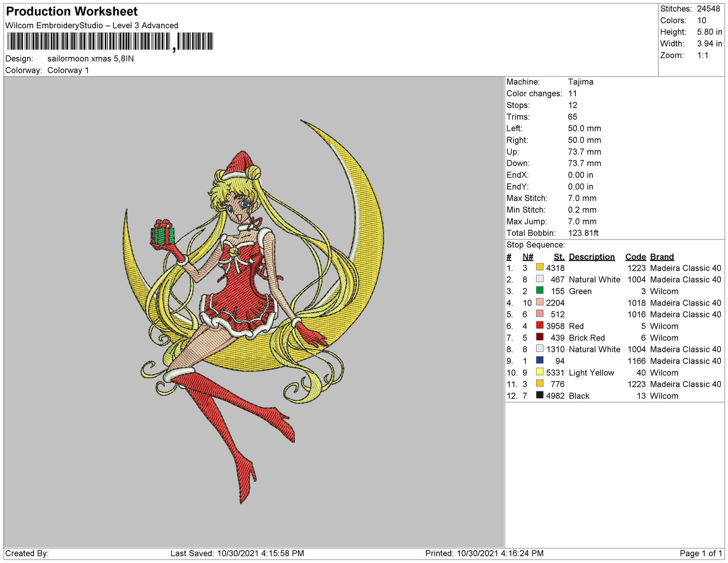Click the Production Worksheet title
Viewport: 728px width, 563px height.
click(x=72, y=12)
